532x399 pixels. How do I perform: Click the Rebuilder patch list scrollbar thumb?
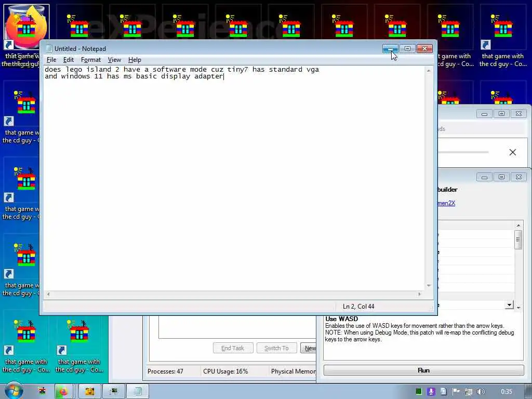pyautogui.click(x=518, y=240)
